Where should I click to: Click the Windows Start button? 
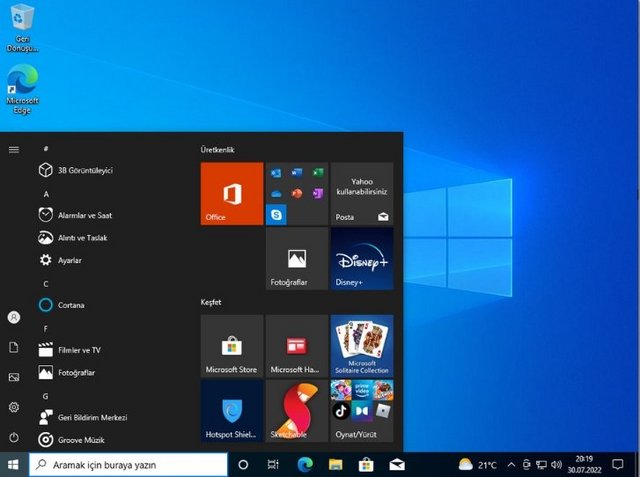[13, 464]
